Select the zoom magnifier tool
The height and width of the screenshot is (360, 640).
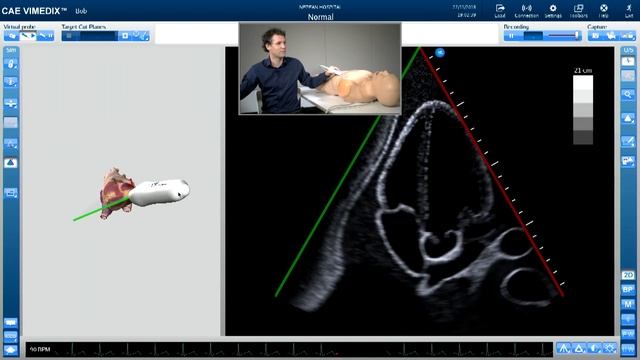pyautogui.click(x=628, y=95)
